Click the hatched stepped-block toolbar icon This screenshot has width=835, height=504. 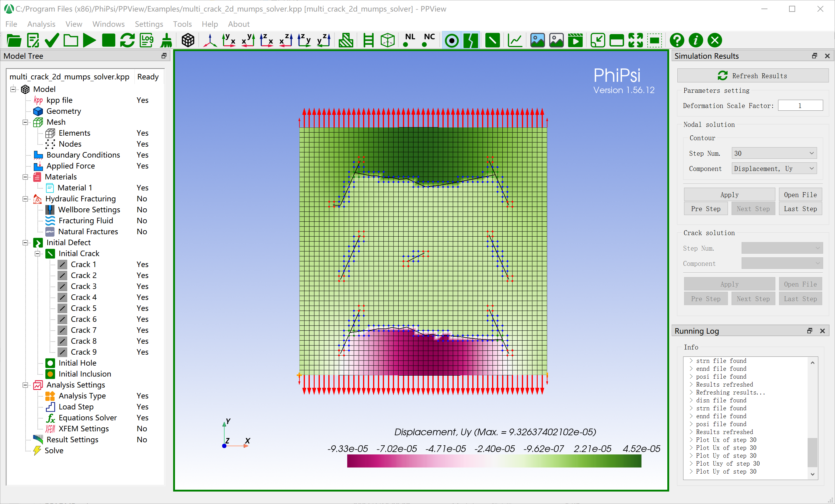(346, 40)
